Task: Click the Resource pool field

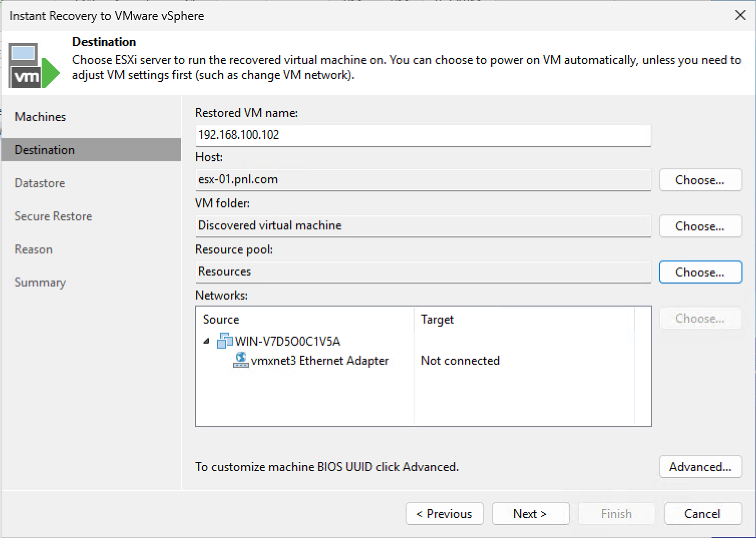Action: (x=423, y=272)
